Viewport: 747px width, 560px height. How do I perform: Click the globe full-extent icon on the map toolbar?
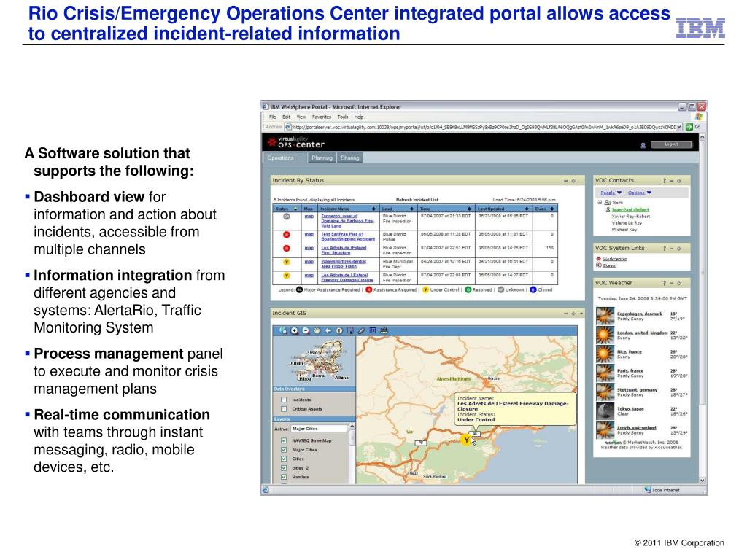pyautogui.click(x=283, y=330)
